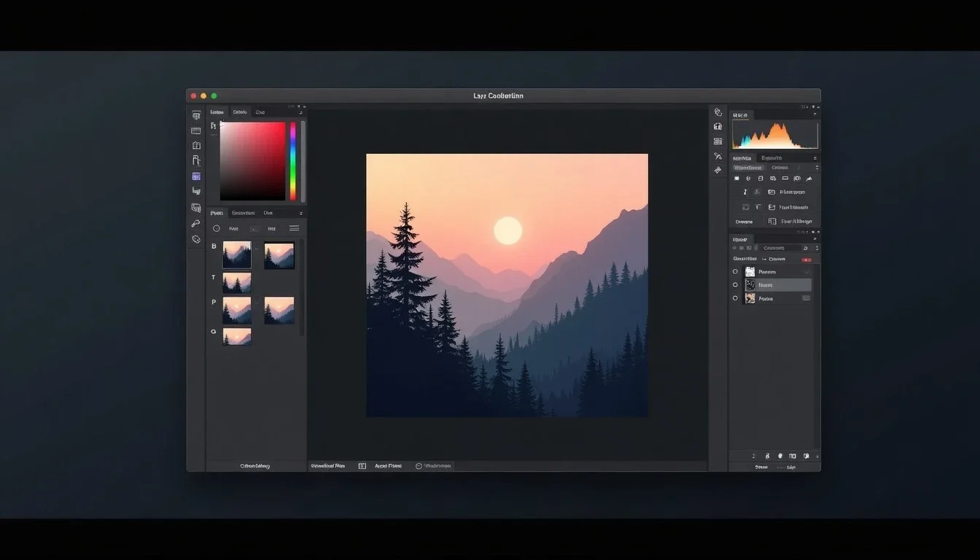Select the first thumbnail in row P
Screen dimensions: 980x560
[x=237, y=310]
